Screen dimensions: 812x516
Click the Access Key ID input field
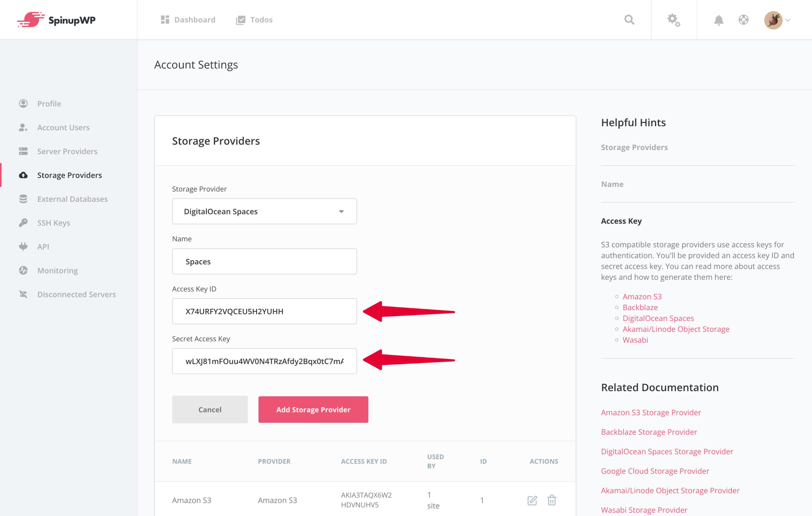pos(265,311)
